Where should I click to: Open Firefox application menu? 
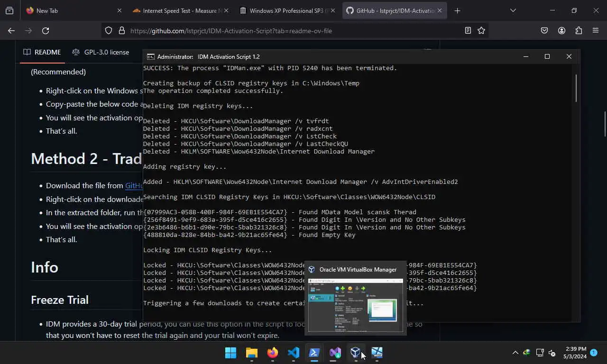coord(596,30)
